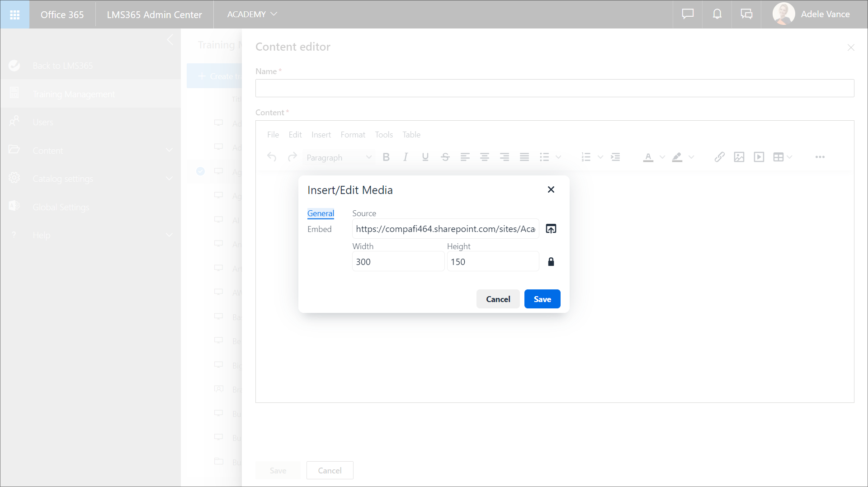Cancel the Insert/Edit Media dialog
The height and width of the screenshot is (487, 868).
498,299
